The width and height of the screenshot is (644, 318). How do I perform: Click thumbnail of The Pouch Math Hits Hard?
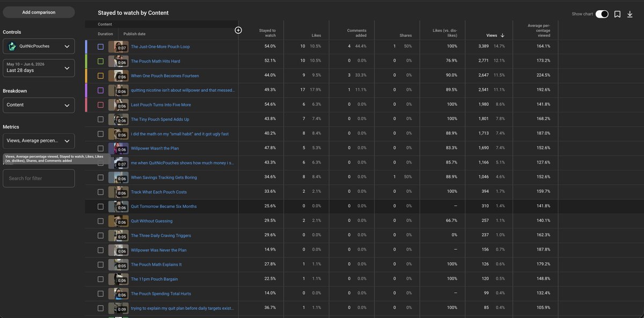coord(118,61)
